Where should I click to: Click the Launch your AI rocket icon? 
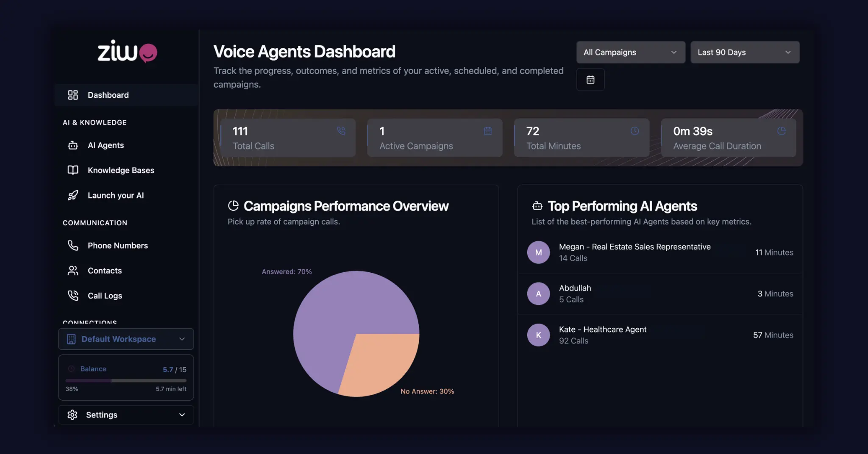(x=73, y=195)
